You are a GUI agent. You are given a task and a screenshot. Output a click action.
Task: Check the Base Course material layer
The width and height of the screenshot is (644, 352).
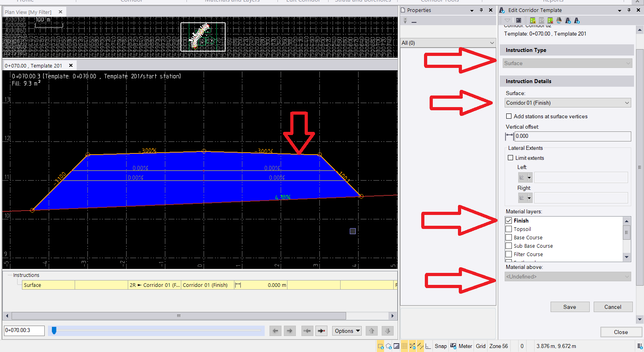(509, 237)
